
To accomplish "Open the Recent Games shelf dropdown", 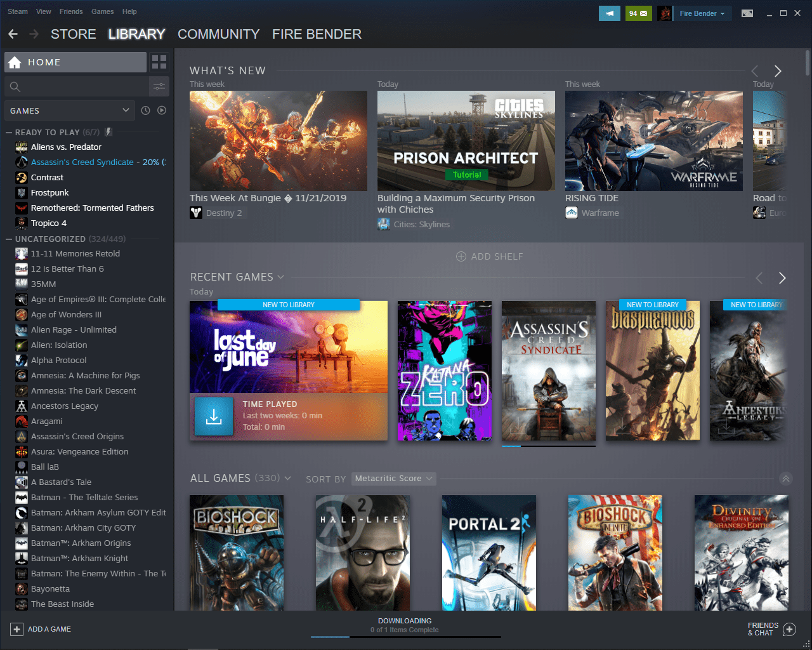I will (x=280, y=277).
